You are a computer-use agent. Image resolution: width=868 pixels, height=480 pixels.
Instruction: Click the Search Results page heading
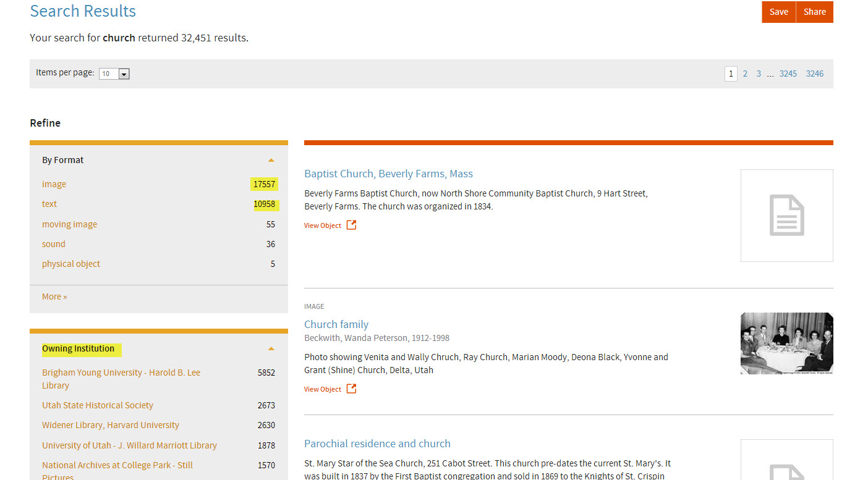(x=83, y=11)
